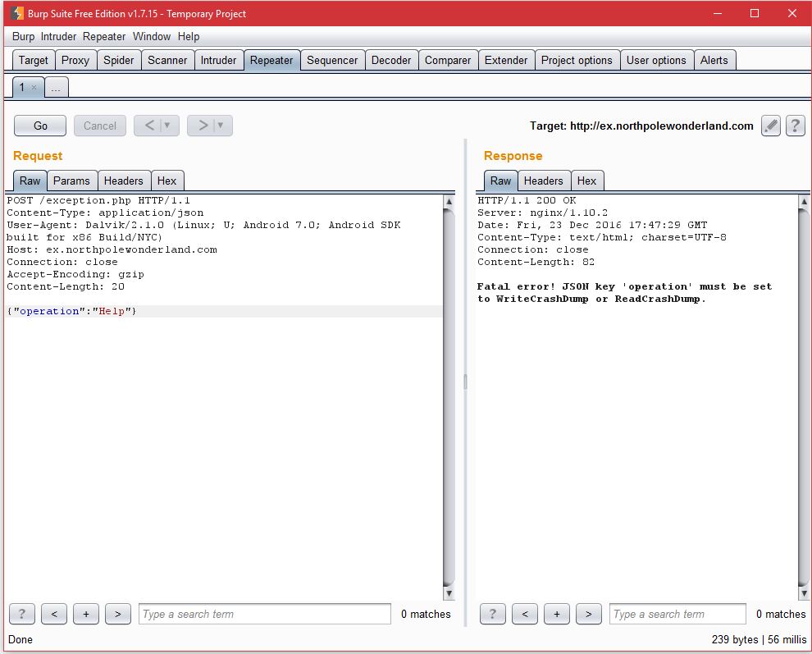
Task: Open the Intruder menu
Action: 58,36
